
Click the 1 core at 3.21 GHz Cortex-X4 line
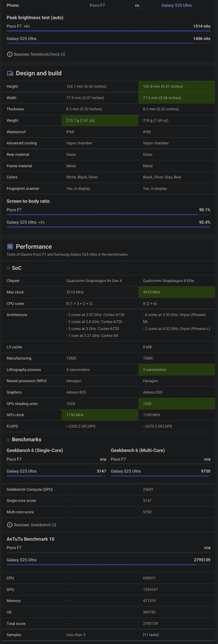[x=92, y=335]
